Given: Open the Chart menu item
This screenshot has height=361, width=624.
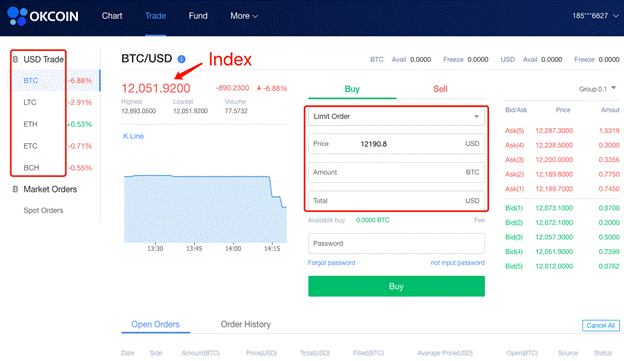Looking at the screenshot, I should [112, 16].
